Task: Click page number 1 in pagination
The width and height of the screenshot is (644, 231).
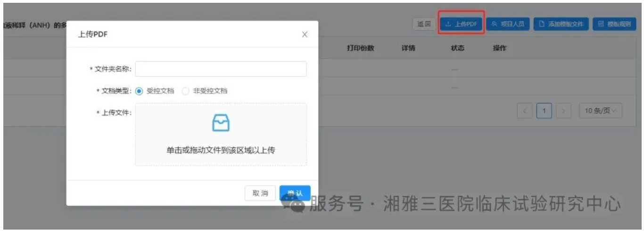Action: (544, 111)
